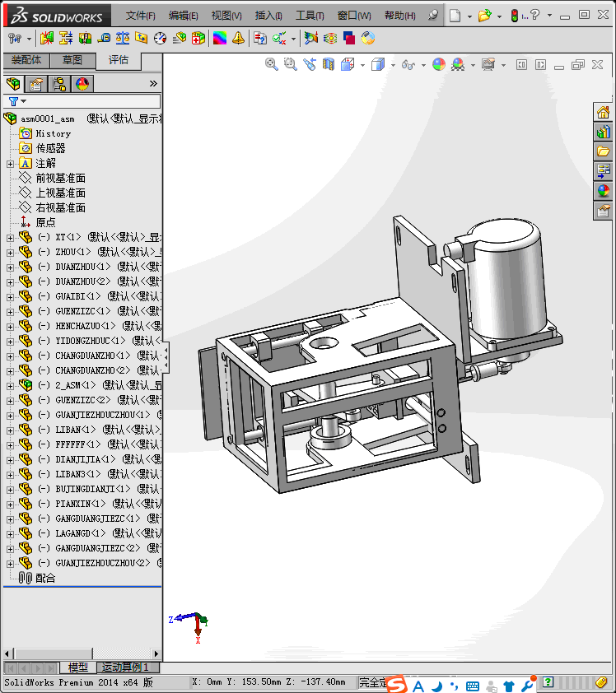Open the blue and red squares analysis tool

[x=349, y=39]
